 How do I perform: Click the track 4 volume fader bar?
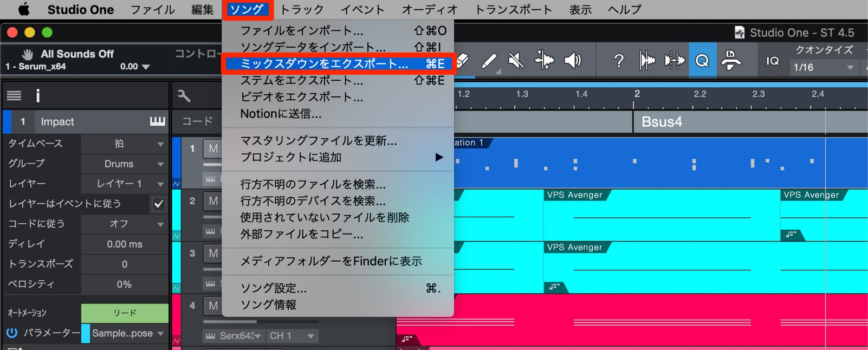click(x=261, y=321)
